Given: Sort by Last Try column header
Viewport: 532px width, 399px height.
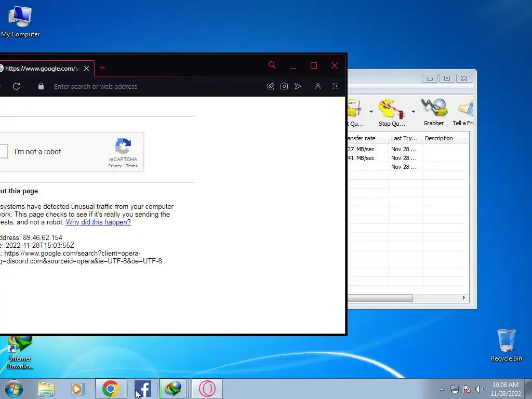Looking at the screenshot, I should point(405,138).
